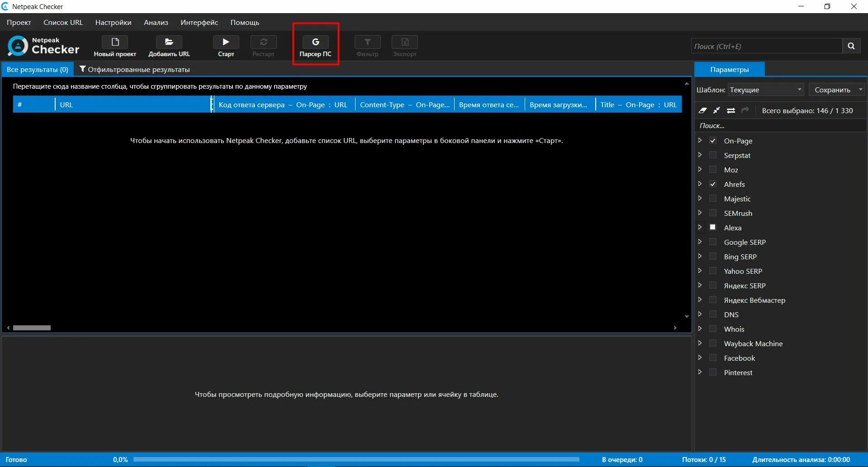Sort by the URL column header

point(133,105)
